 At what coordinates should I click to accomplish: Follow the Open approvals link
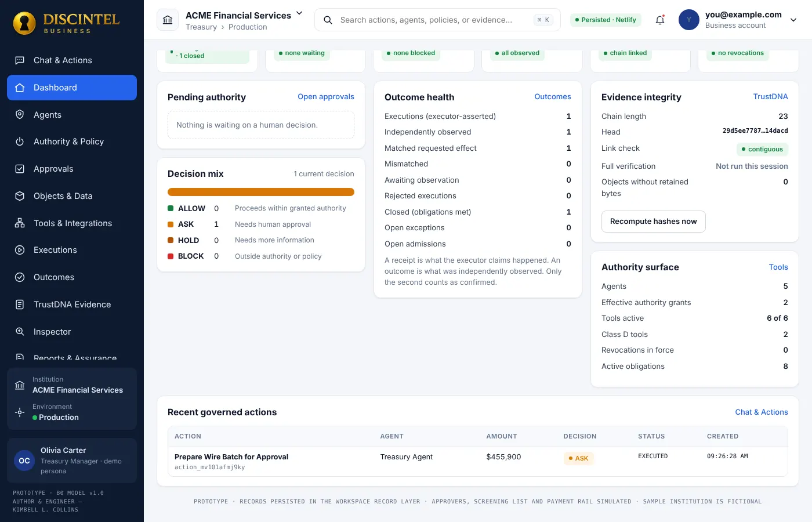326,97
